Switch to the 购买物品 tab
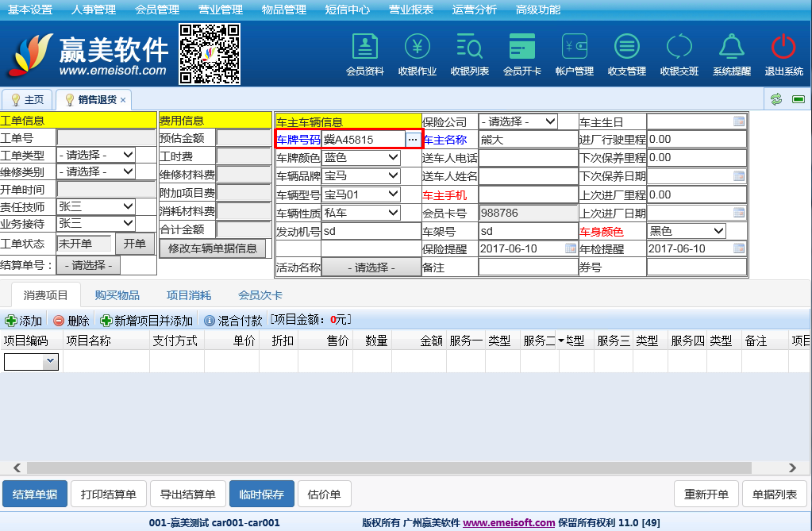This screenshot has height=531, width=812. (117, 295)
